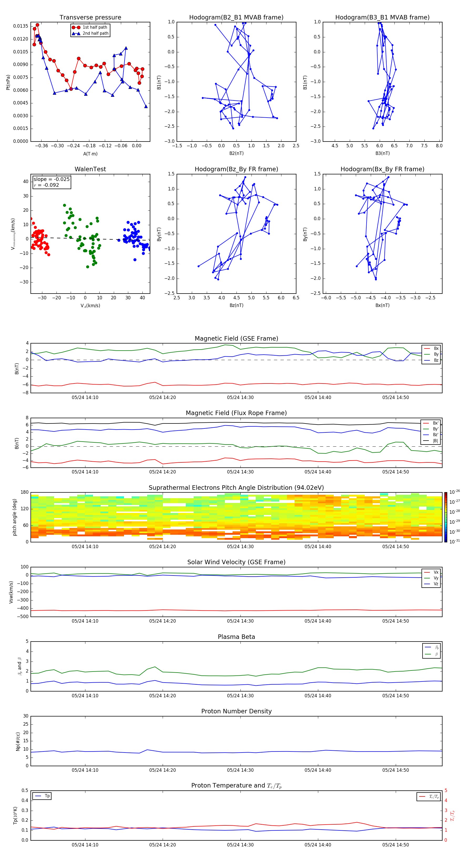Click the 'slope = -0.025' annotation
The height and width of the screenshot is (868, 473).
52,179
